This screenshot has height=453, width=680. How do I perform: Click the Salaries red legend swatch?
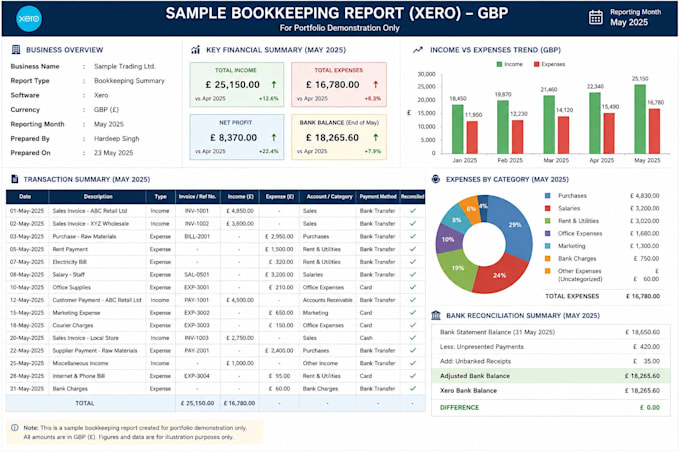pyautogui.click(x=548, y=209)
